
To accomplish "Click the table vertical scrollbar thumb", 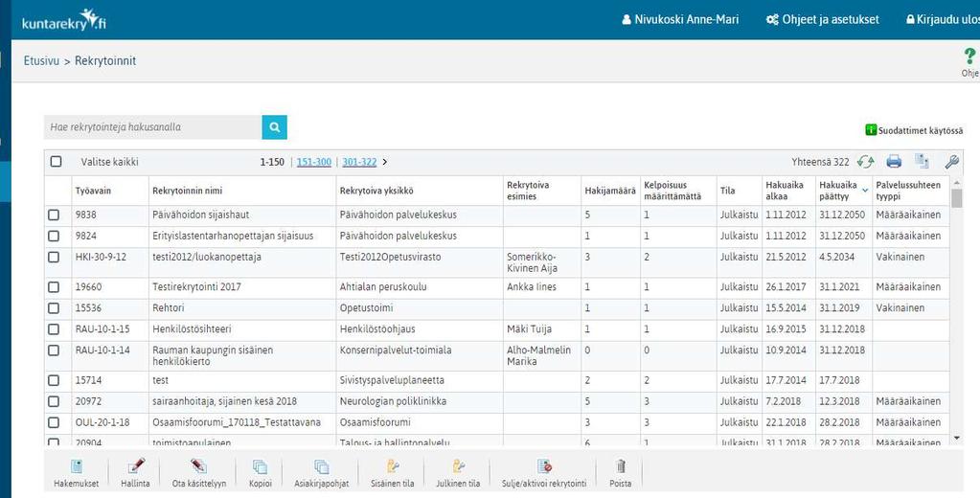I will click(x=956, y=198).
